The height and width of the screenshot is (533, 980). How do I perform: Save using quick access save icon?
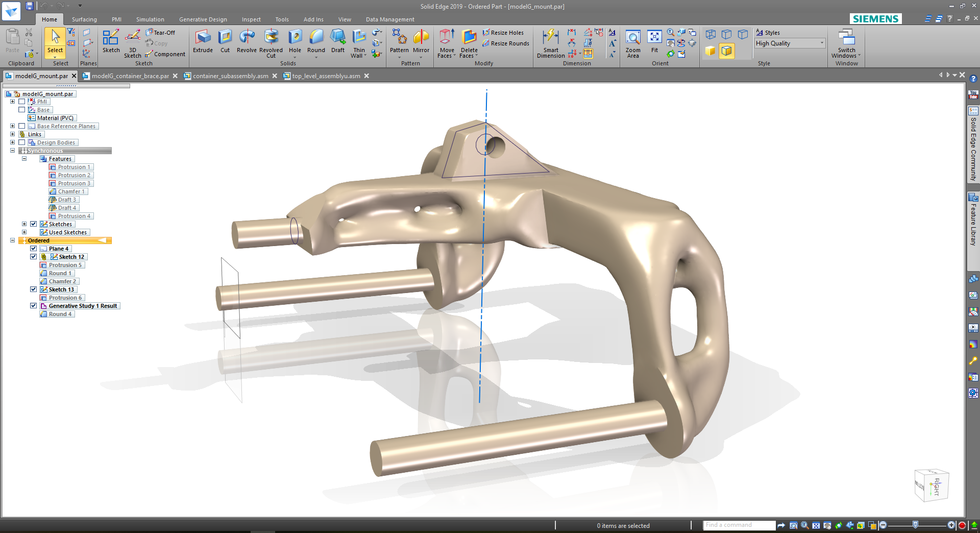(30, 6)
